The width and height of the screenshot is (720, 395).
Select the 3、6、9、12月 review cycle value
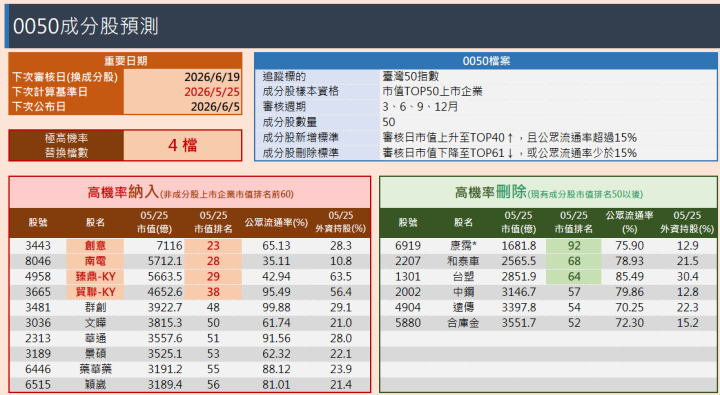coord(420,107)
